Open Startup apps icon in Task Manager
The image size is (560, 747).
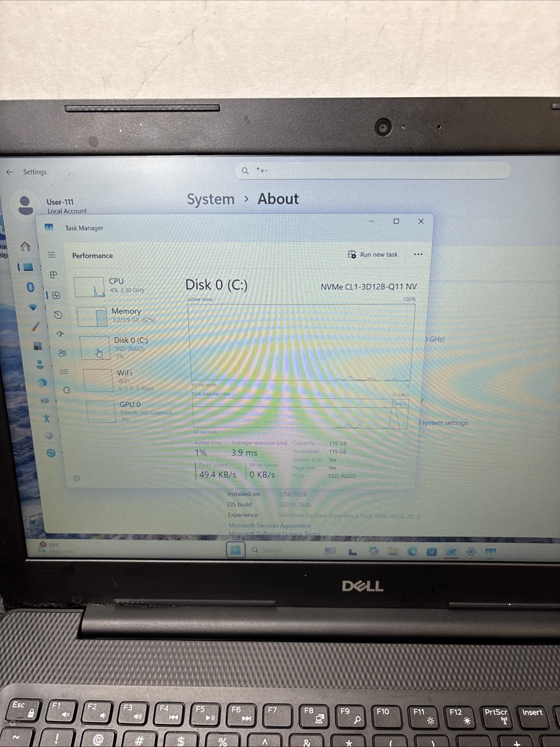coord(60,334)
